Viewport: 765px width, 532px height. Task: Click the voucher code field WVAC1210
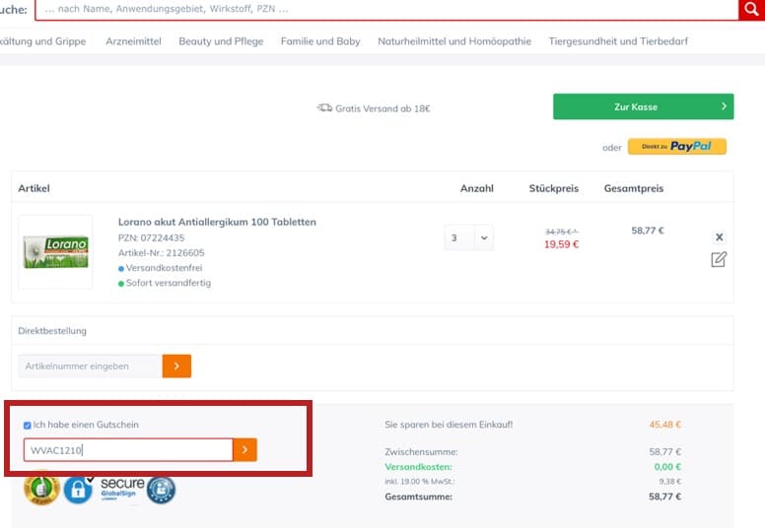pyautogui.click(x=128, y=450)
